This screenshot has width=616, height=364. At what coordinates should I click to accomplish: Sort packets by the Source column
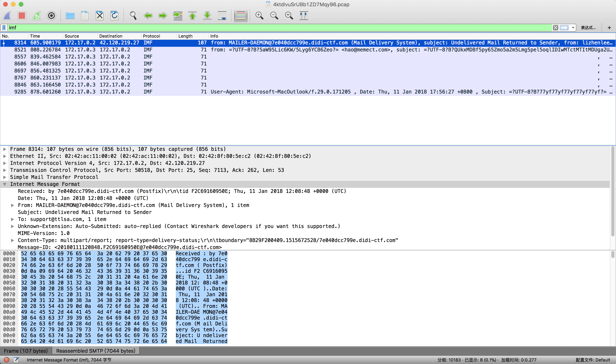coord(80,36)
